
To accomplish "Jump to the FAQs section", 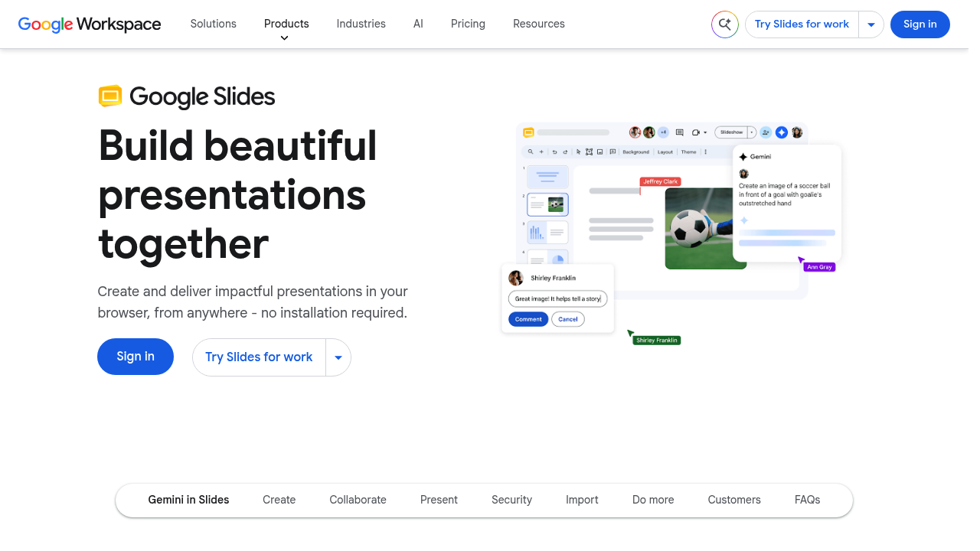I will click(807, 500).
